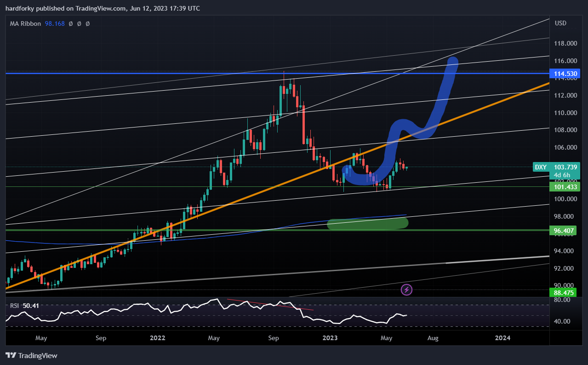
Task: Click the 4d 6h countdown label
Action: (x=562, y=175)
